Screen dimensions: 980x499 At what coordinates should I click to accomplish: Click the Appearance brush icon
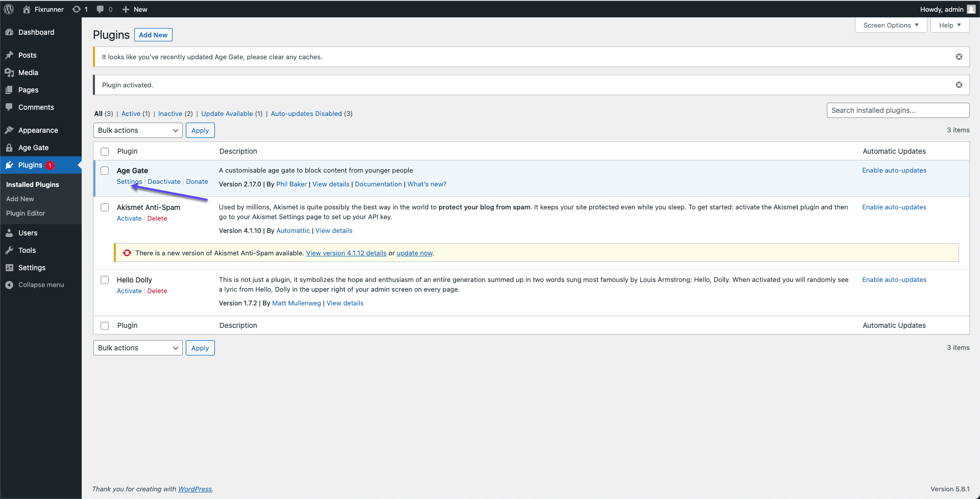[9, 130]
